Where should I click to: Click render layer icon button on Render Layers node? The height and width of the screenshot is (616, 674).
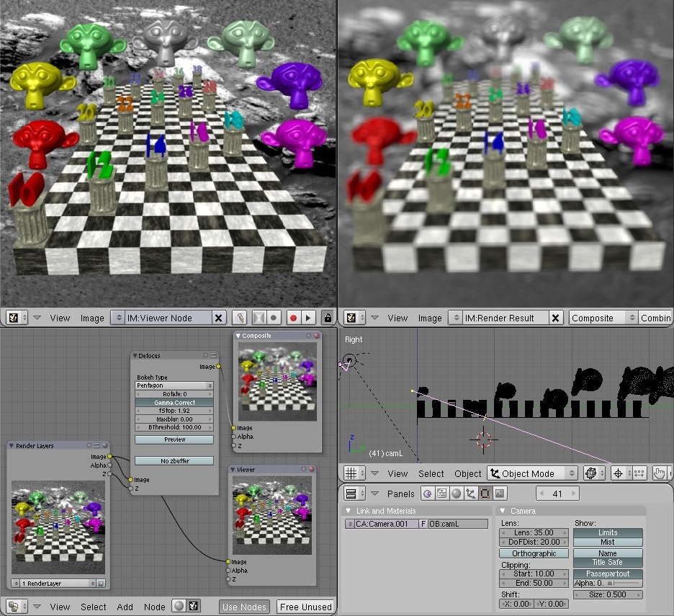101,584
